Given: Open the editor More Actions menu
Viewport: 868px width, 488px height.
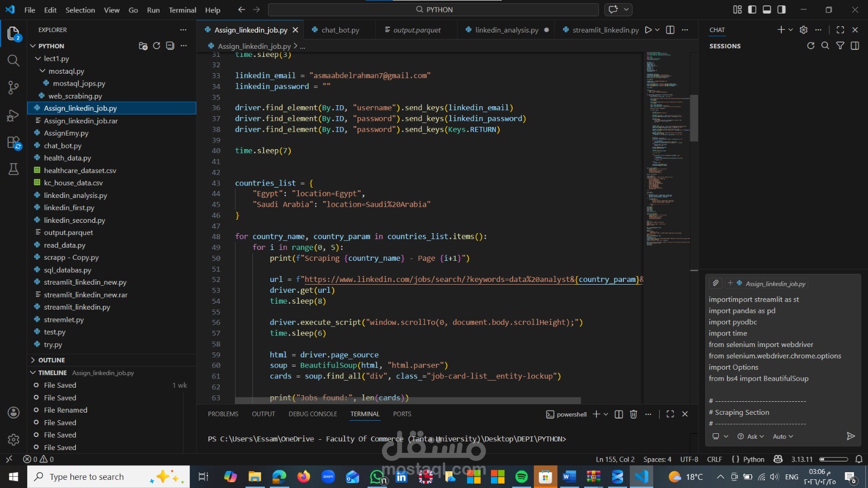Looking at the screenshot, I should [685, 30].
